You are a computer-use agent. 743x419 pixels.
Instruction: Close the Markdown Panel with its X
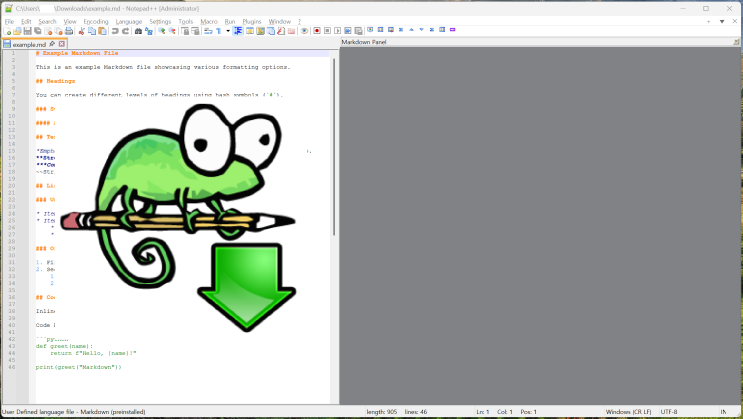point(736,42)
